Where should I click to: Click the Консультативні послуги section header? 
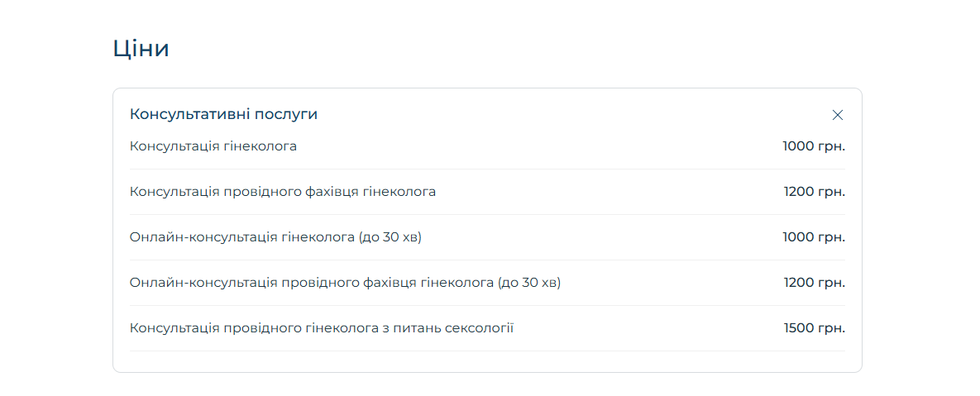coord(487,115)
